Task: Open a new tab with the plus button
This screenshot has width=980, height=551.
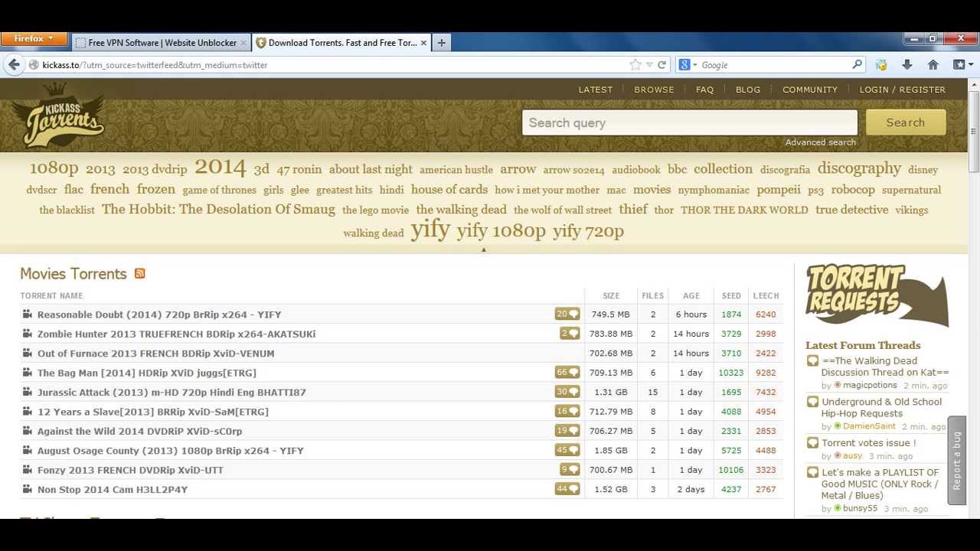Action: [x=441, y=43]
